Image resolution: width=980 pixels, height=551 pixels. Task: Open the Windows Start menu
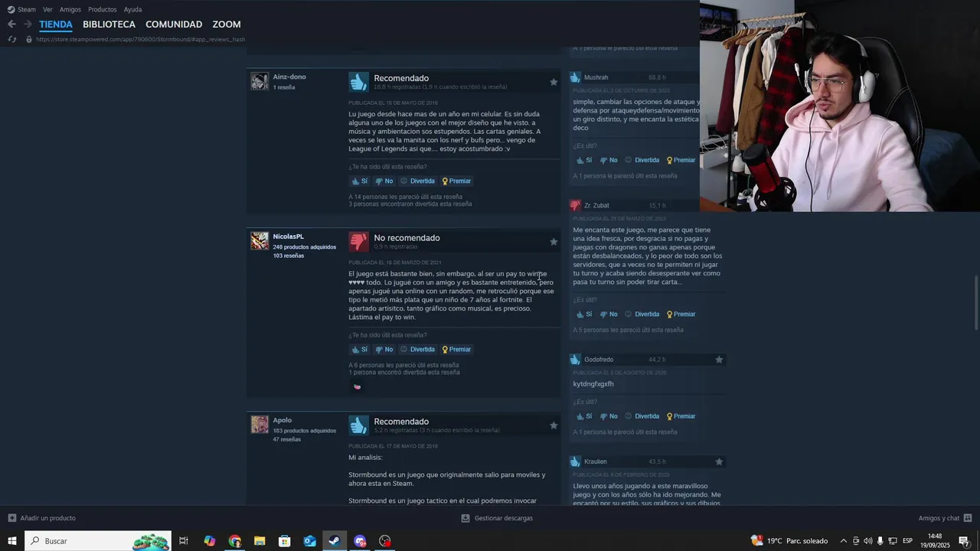pyautogui.click(x=11, y=541)
